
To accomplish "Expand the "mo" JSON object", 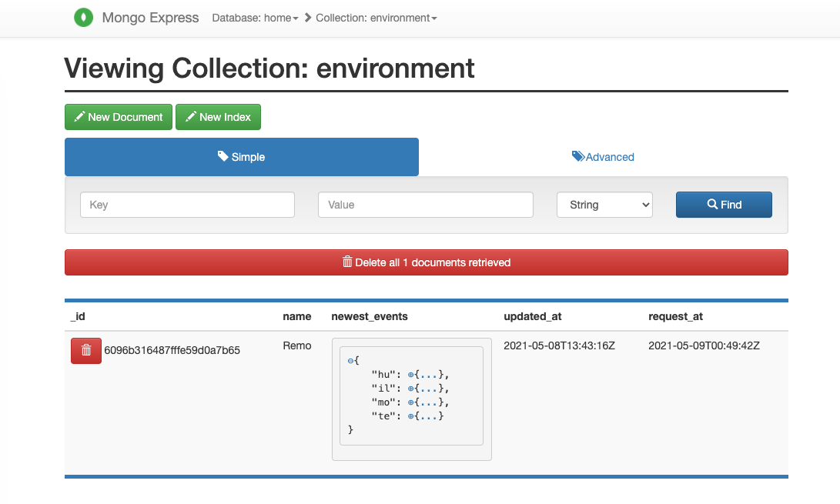I will (x=411, y=402).
